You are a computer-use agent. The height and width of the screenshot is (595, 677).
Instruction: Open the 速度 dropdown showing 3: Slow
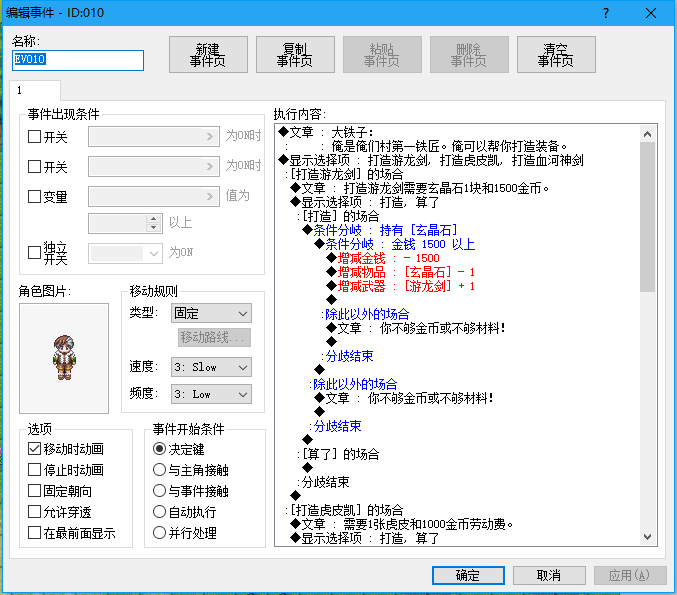[211, 367]
